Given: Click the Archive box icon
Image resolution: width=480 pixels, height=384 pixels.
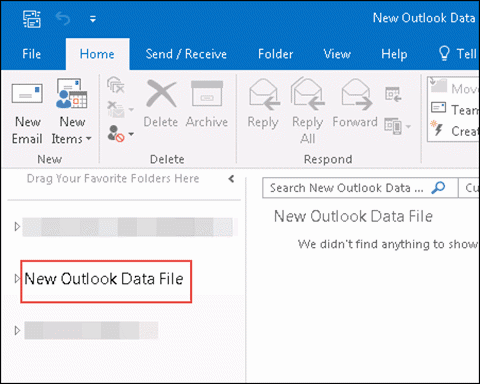Looking at the screenshot, I should 207,93.
